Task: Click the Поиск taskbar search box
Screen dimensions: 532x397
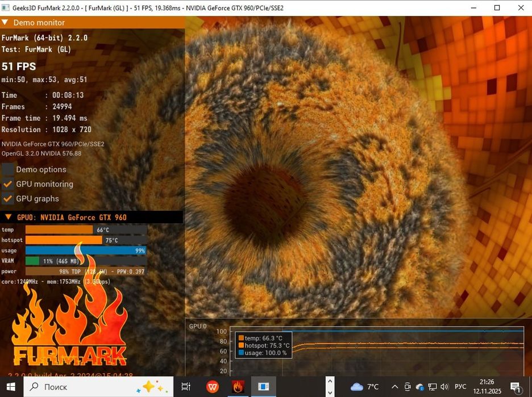Action: [98, 387]
